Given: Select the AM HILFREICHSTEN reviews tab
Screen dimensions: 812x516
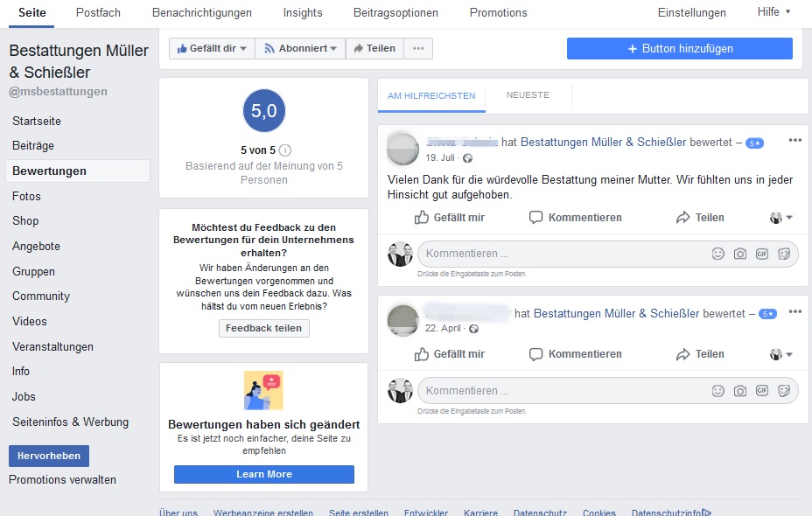Looking at the screenshot, I should point(431,96).
